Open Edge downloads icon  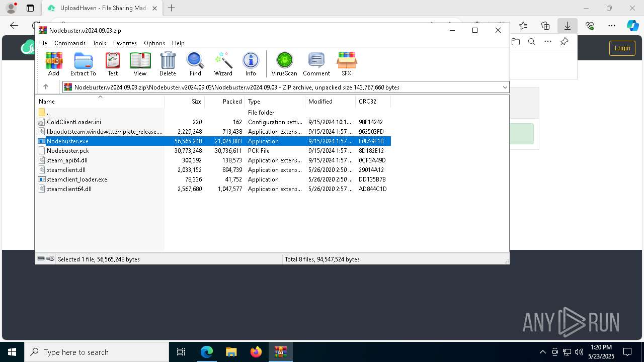click(x=567, y=26)
